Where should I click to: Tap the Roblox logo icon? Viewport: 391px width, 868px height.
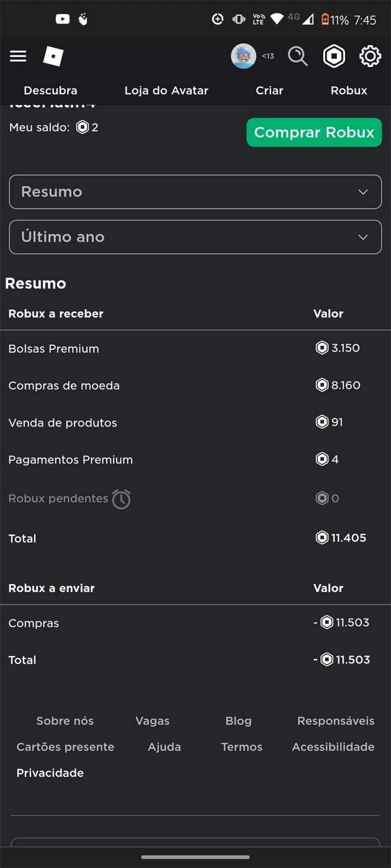click(x=53, y=56)
